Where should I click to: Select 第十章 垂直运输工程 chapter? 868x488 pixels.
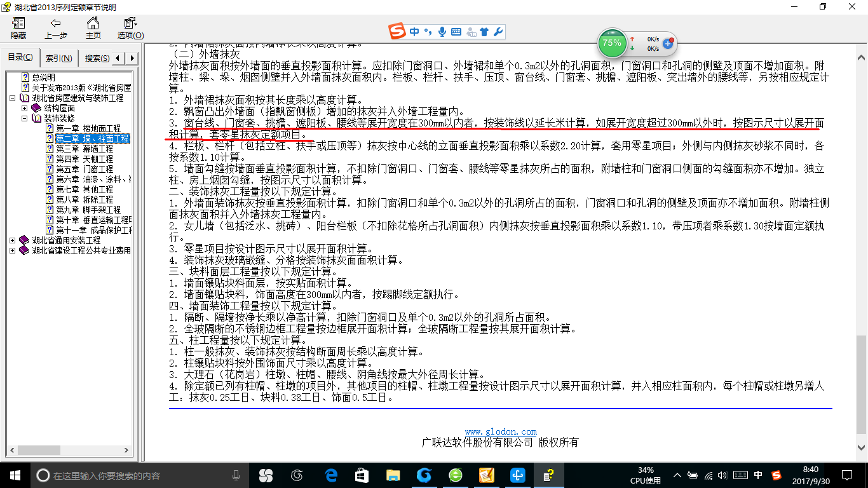pos(93,220)
